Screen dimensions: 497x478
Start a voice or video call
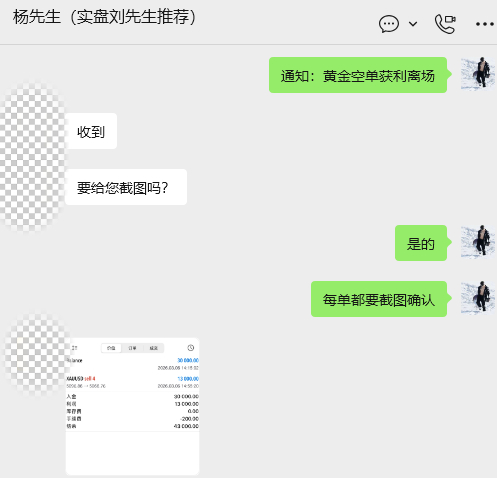tap(445, 24)
